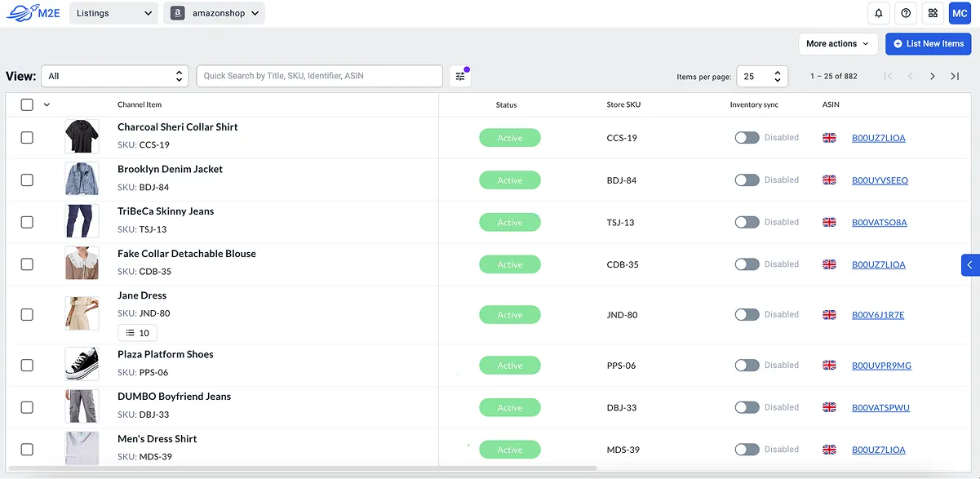The image size is (980, 479).
Task: Open ASIN link B00VATSO8A
Action: pos(880,222)
